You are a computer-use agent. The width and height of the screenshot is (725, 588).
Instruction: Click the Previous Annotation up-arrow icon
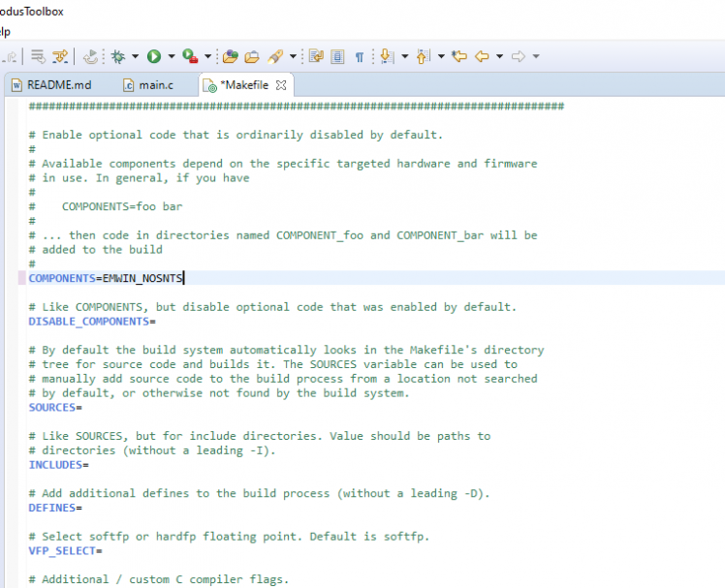(423, 56)
